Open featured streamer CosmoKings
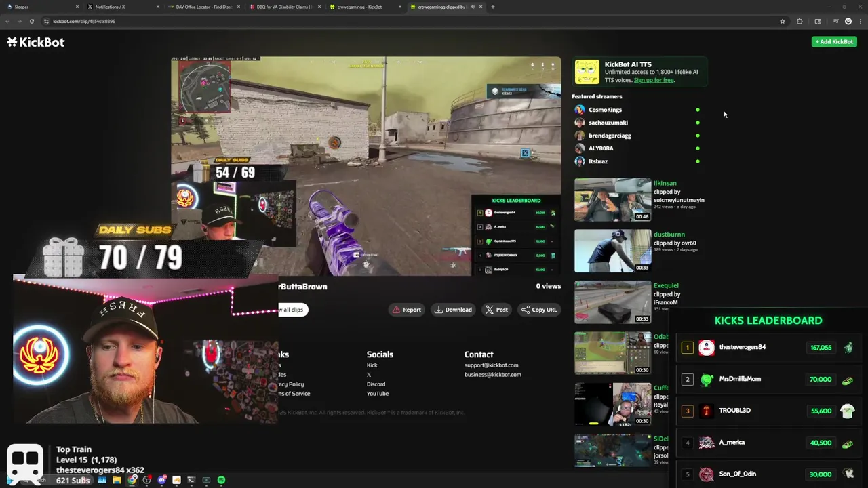Image resolution: width=868 pixels, height=488 pixels. [605, 110]
